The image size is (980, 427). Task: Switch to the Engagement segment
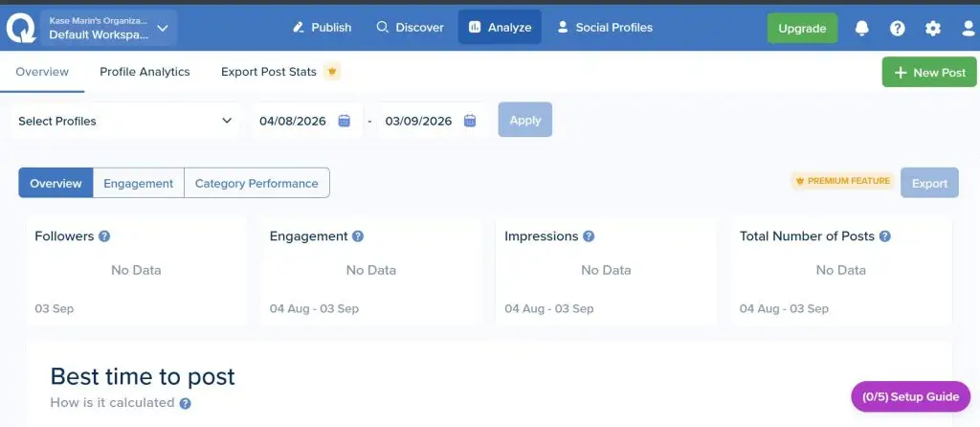point(138,183)
